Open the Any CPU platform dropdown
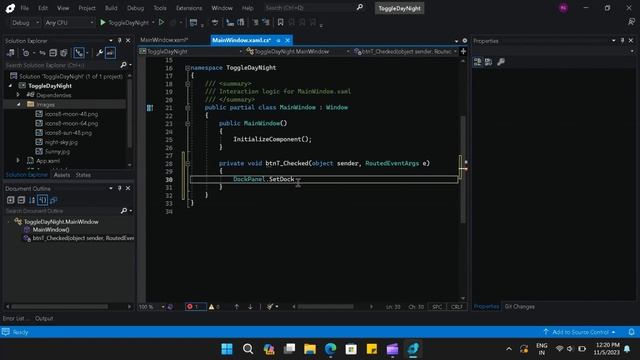Screen dimensions: 640x360 (69, 23)
